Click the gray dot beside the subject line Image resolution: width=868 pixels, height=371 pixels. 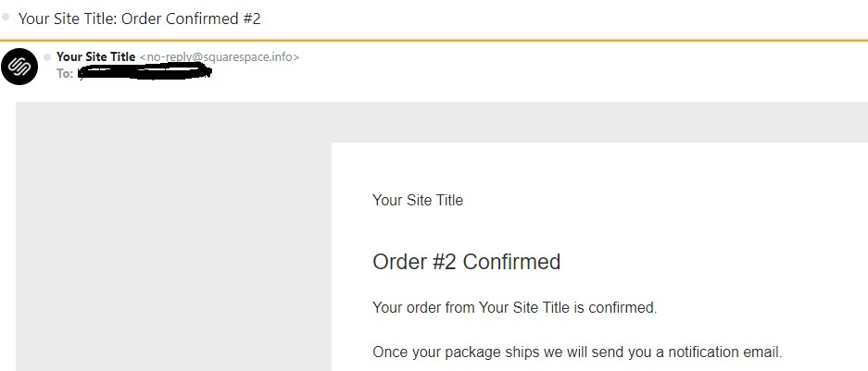point(6,17)
